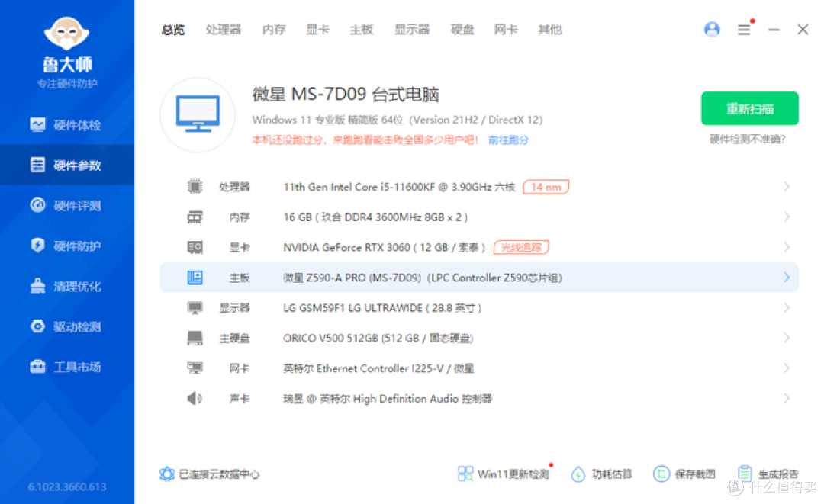The height and width of the screenshot is (504, 824).
Task: Switch to the 处理器 tab
Action: [224, 30]
